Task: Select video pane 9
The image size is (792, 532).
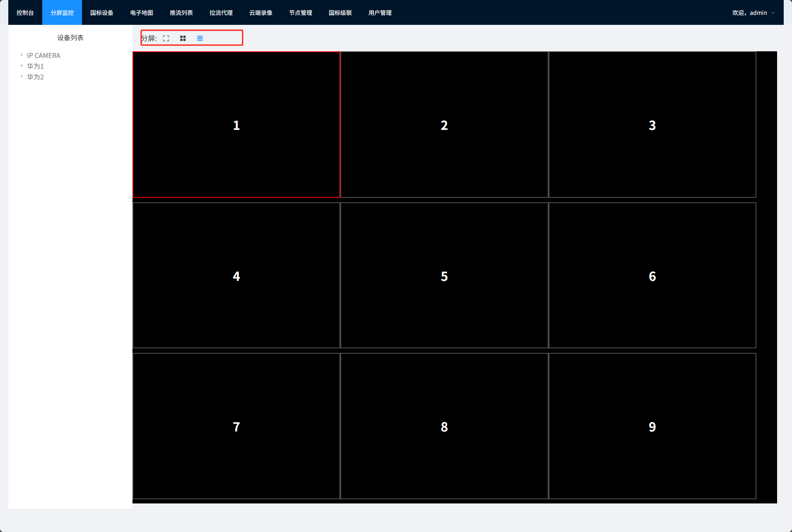Action: pyautogui.click(x=652, y=426)
